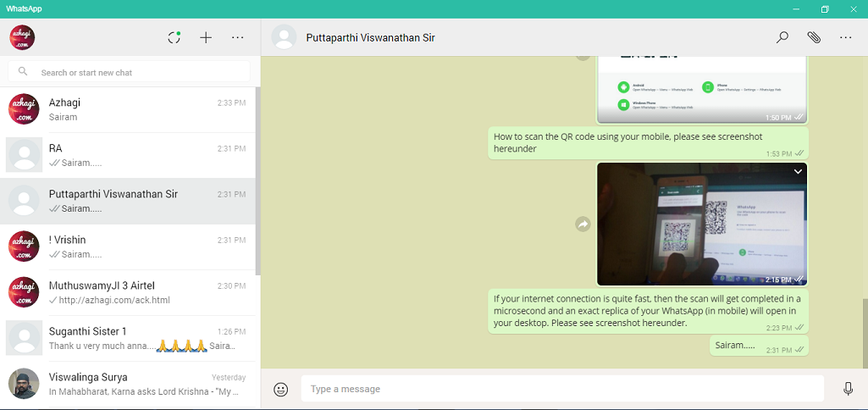Open Viswalinga Surya chat
868x410 pixels.
coord(128,385)
